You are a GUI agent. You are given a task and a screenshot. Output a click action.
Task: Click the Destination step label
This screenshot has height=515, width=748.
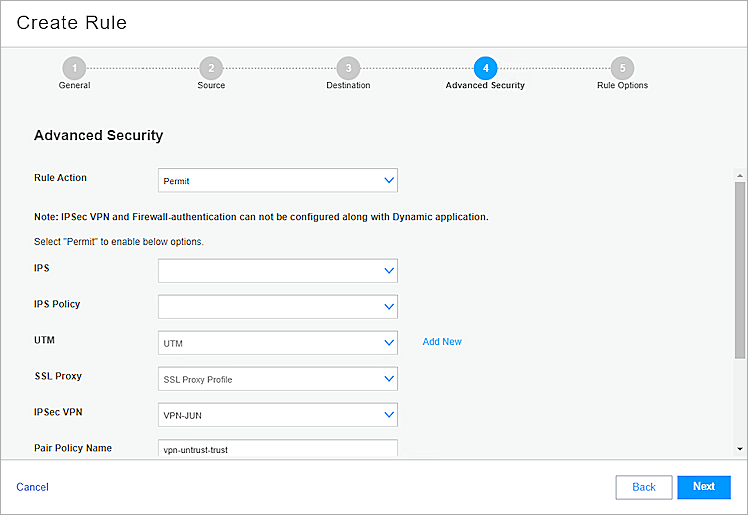tap(348, 85)
